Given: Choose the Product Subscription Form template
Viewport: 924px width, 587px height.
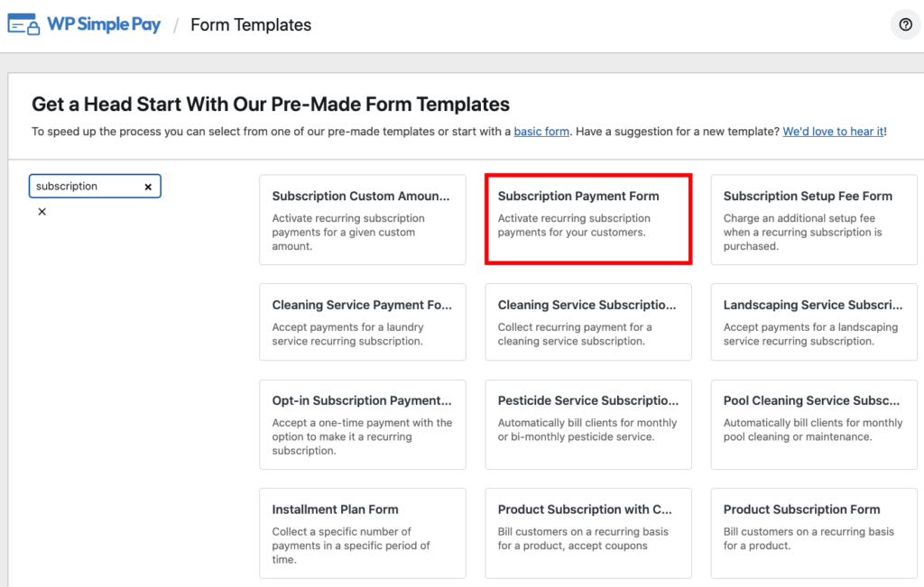Looking at the screenshot, I should pos(814,532).
